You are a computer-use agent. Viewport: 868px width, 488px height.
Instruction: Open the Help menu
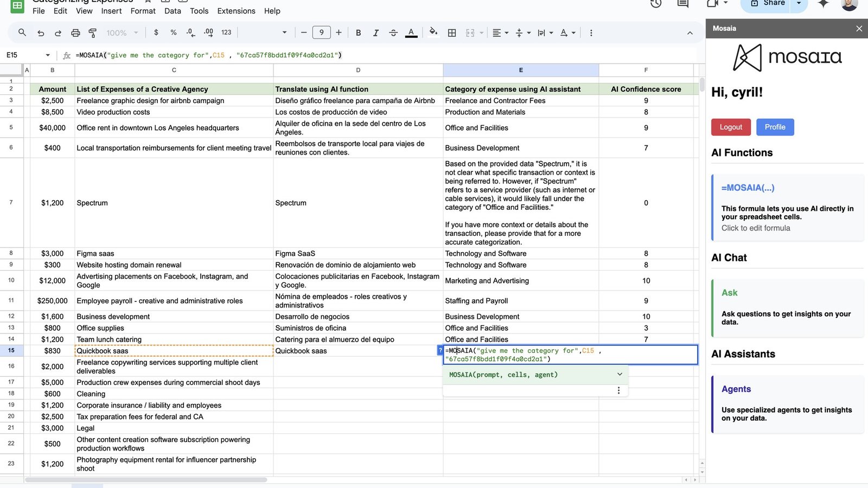272,11
